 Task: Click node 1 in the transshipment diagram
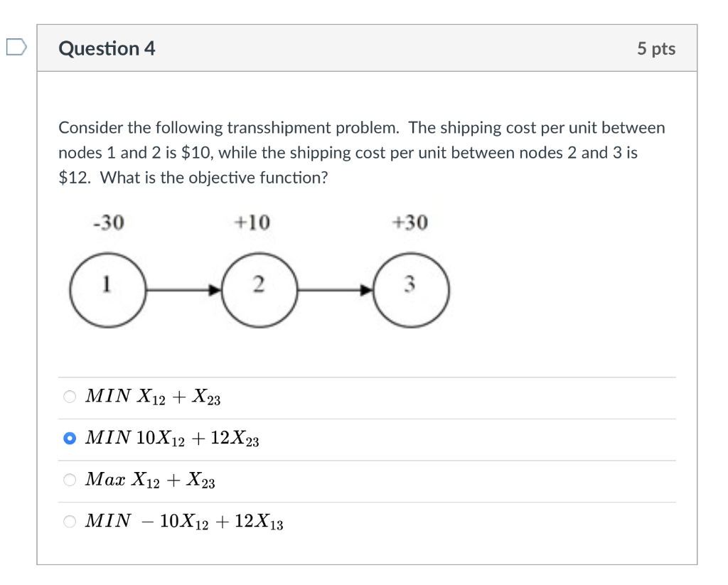click(x=107, y=288)
